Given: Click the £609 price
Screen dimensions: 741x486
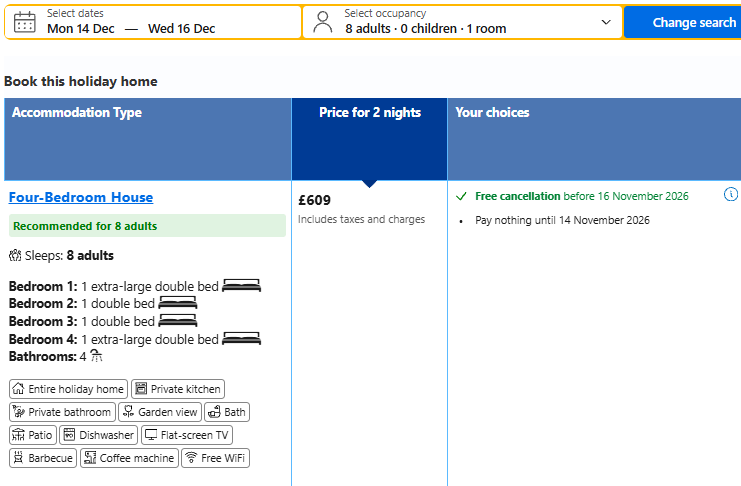Looking at the screenshot, I should tap(314, 200).
